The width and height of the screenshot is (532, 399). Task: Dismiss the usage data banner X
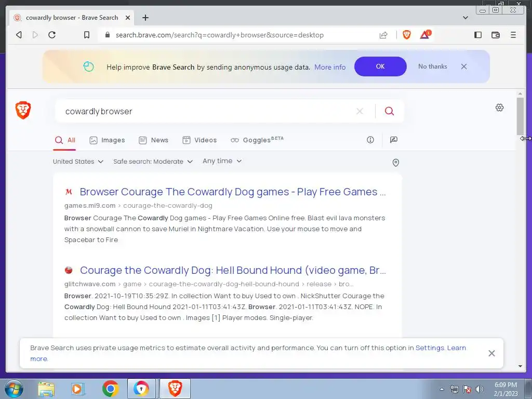click(x=464, y=66)
